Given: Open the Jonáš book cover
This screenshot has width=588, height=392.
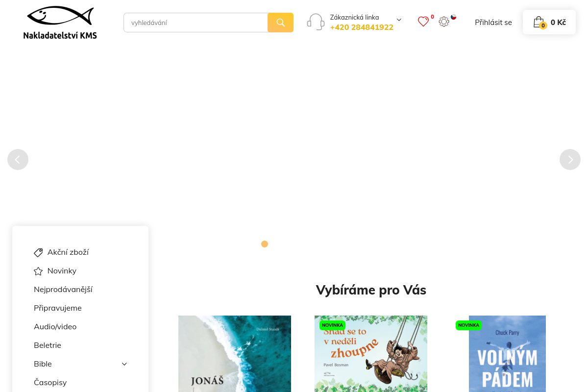Looking at the screenshot, I should 235,354.
